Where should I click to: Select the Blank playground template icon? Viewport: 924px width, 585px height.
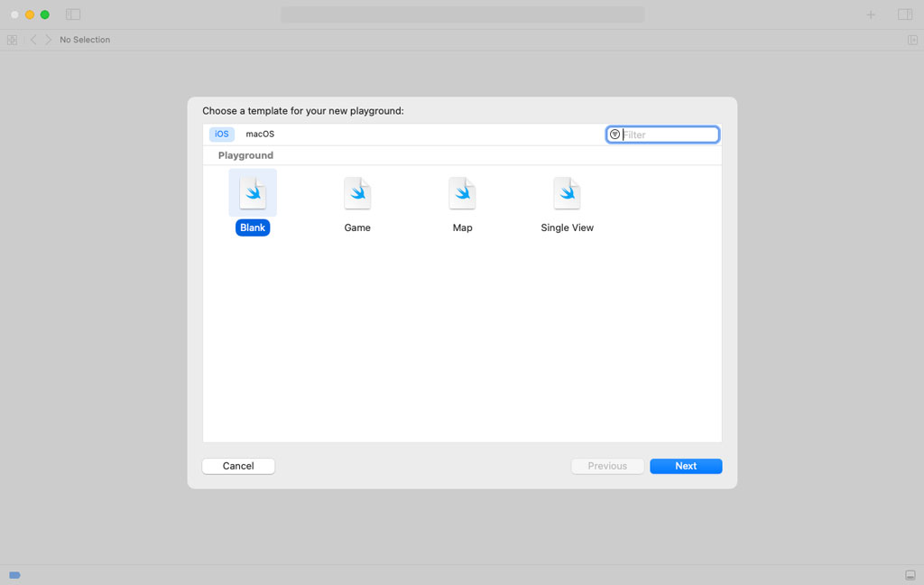point(253,193)
